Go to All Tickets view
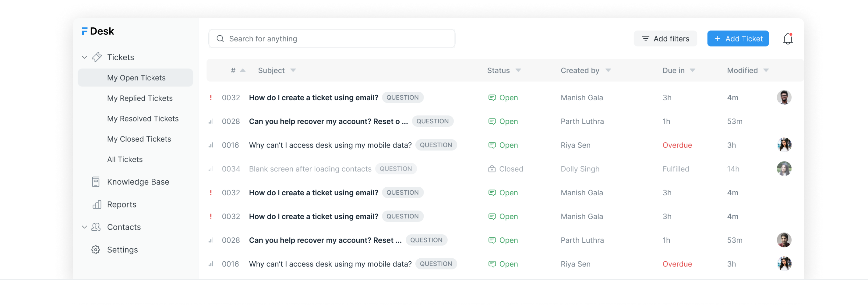The width and height of the screenshot is (868, 308). (125, 159)
